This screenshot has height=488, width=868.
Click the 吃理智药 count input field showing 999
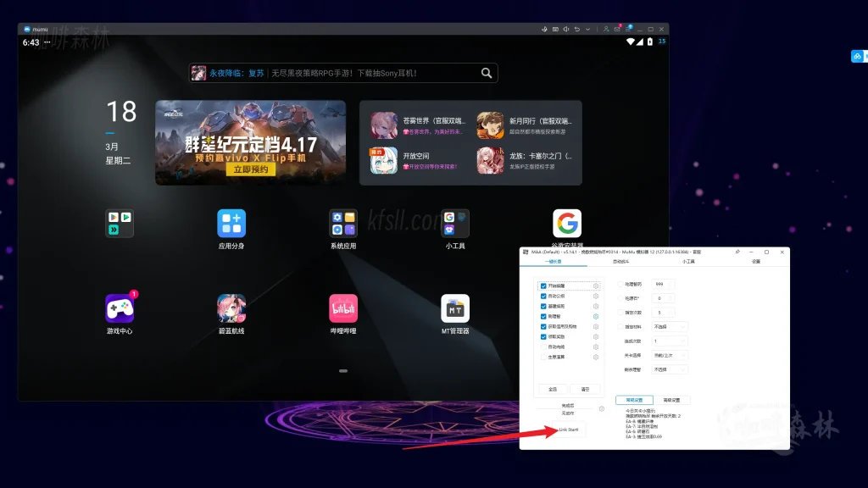(663, 285)
